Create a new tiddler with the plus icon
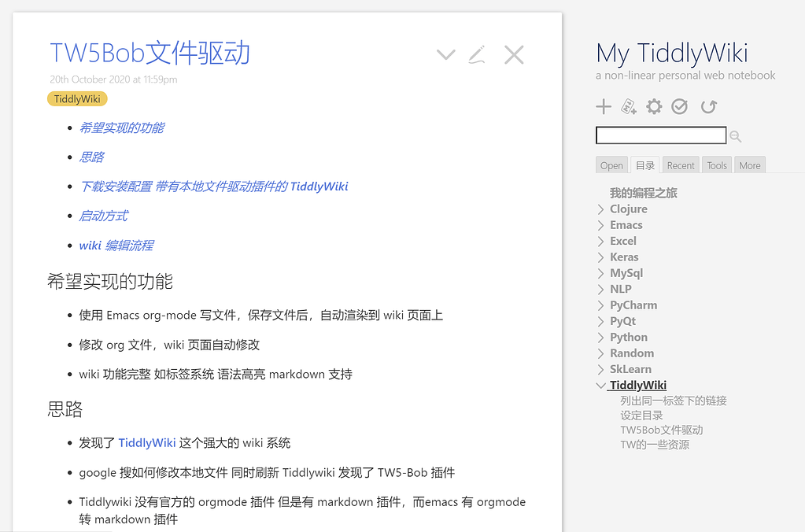Image resolution: width=805 pixels, height=532 pixels. point(603,106)
